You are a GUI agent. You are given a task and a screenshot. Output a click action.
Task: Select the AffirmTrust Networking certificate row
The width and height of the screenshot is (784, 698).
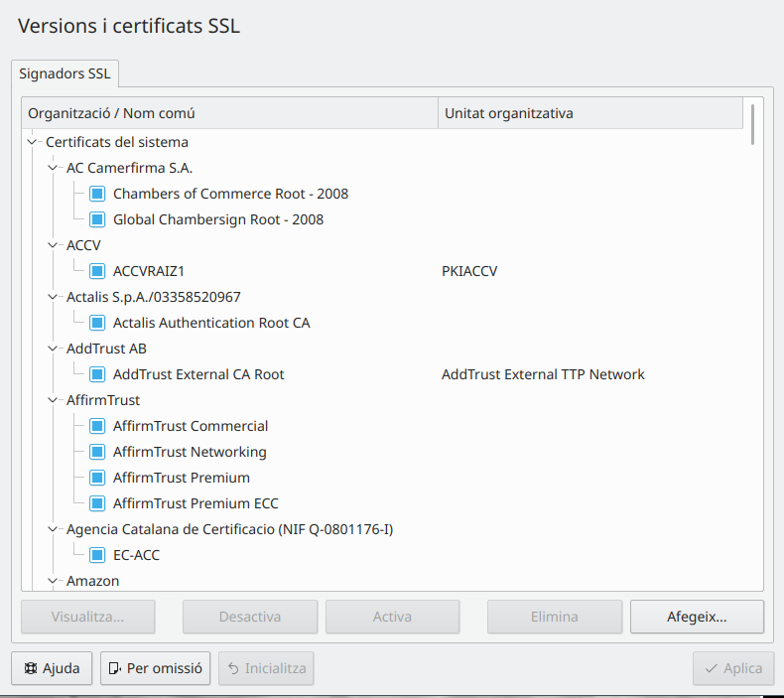pyautogui.click(x=190, y=452)
